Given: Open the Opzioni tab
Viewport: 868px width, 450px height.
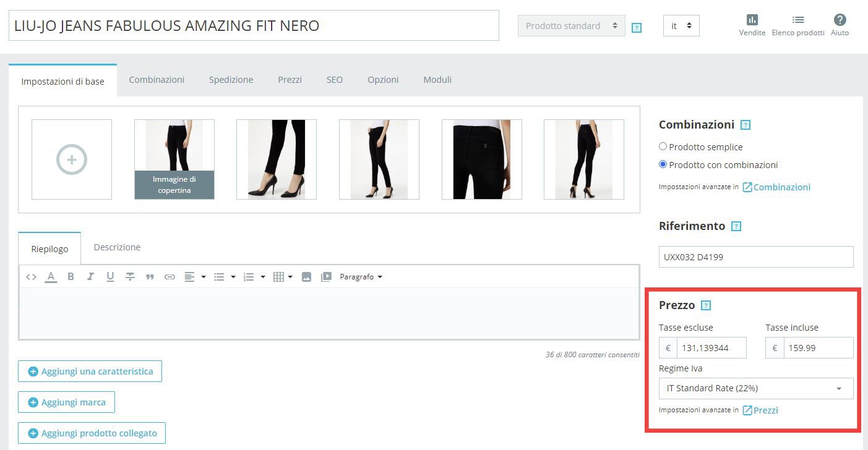Looking at the screenshot, I should 383,80.
